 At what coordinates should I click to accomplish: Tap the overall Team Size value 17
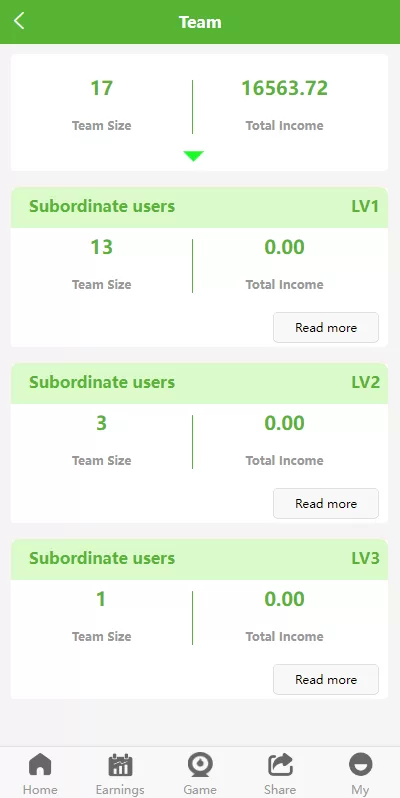click(101, 88)
